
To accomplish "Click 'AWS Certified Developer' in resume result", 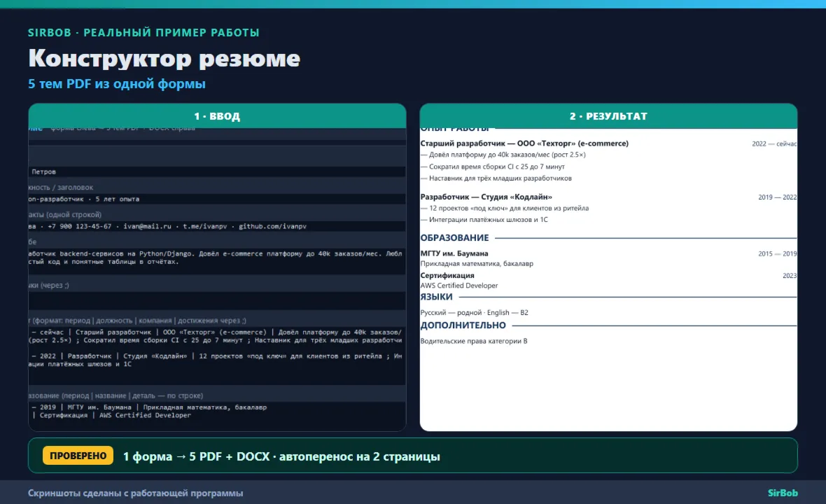I will pyautogui.click(x=458, y=286).
